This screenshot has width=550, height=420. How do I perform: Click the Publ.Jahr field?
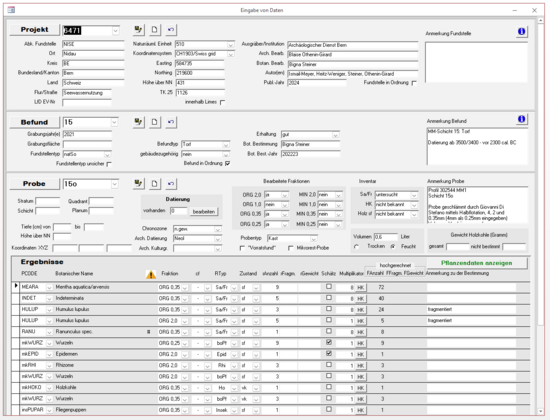click(x=317, y=83)
